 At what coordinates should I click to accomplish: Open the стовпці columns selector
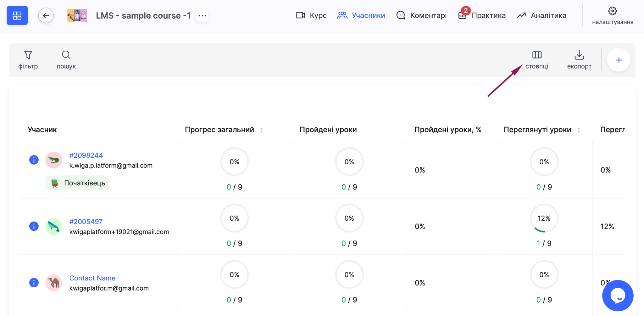click(537, 60)
